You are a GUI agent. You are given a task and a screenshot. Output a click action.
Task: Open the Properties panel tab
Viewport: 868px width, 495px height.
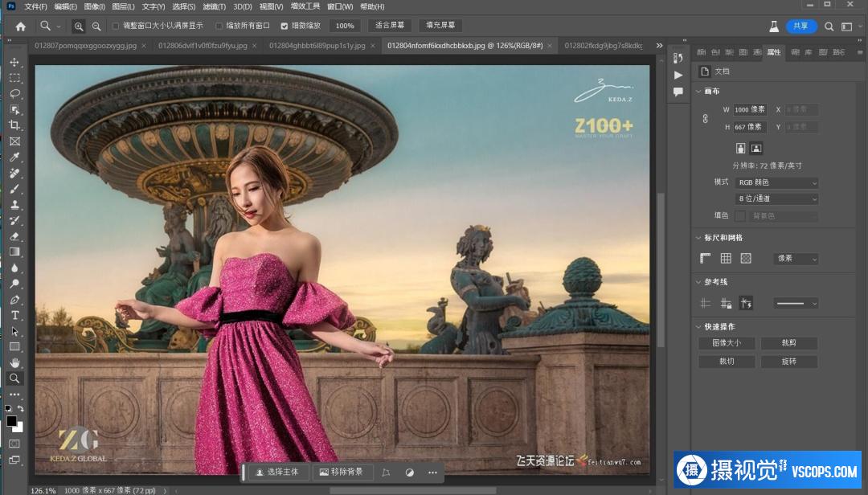[774, 52]
